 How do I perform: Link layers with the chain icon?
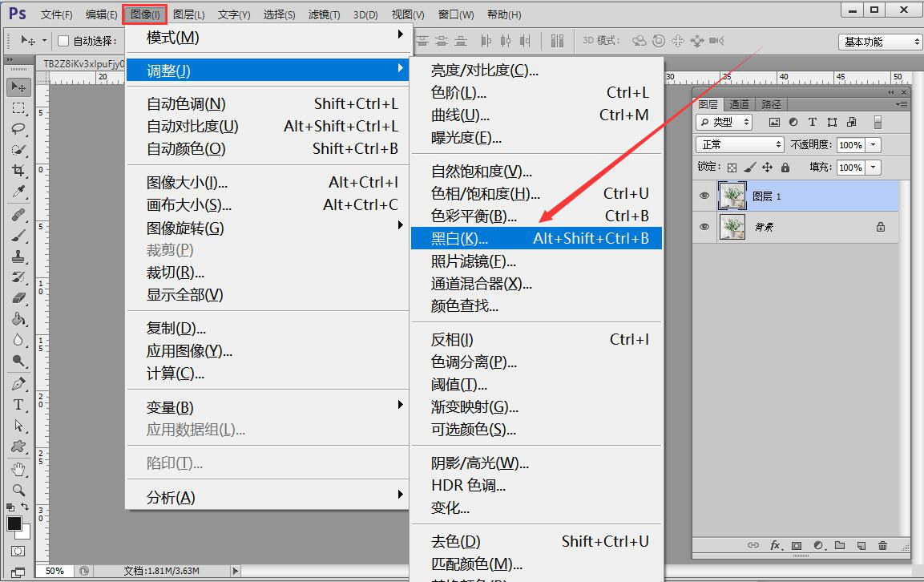[753, 545]
